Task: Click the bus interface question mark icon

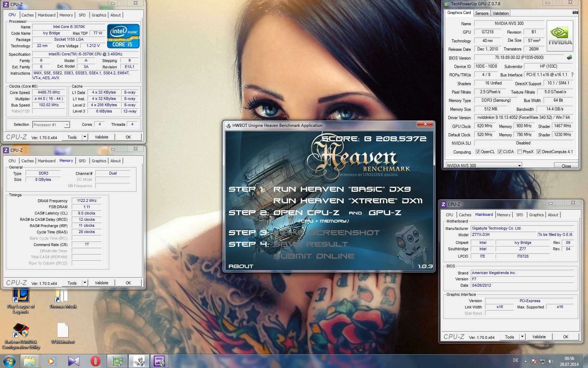Action: click(x=572, y=75)
